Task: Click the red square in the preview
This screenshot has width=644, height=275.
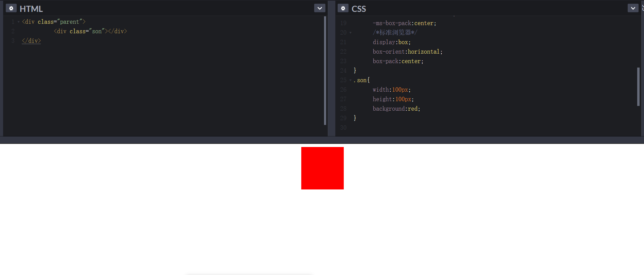Action: pos(322,168)
